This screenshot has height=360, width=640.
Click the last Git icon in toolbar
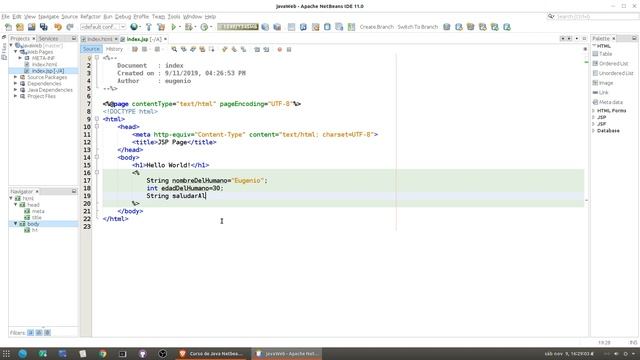pos(507,27)
